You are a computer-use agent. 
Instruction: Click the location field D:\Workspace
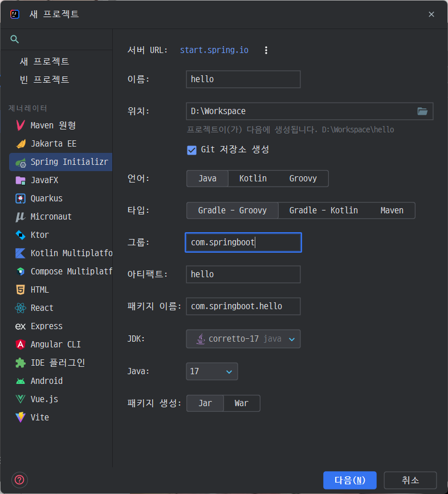pos(310,111)
